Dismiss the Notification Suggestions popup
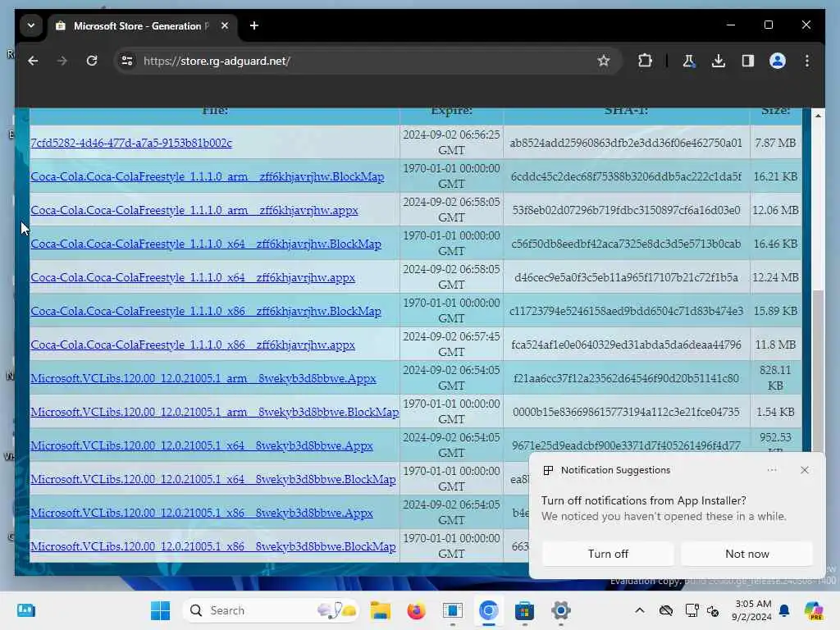 pos(804,470)
